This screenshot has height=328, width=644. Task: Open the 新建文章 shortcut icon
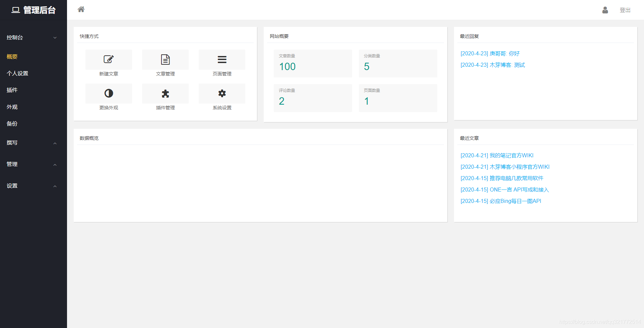click(x=109, y=59)
